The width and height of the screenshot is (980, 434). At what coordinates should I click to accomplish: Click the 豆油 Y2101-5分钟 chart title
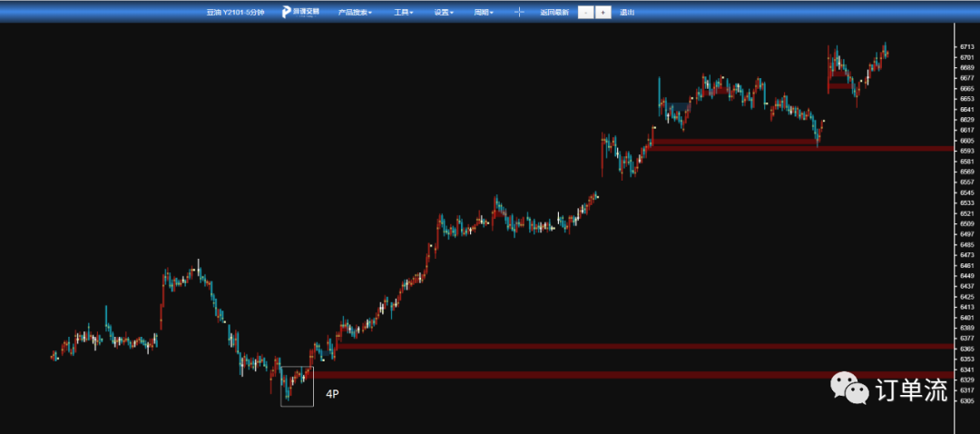(235, 12)
